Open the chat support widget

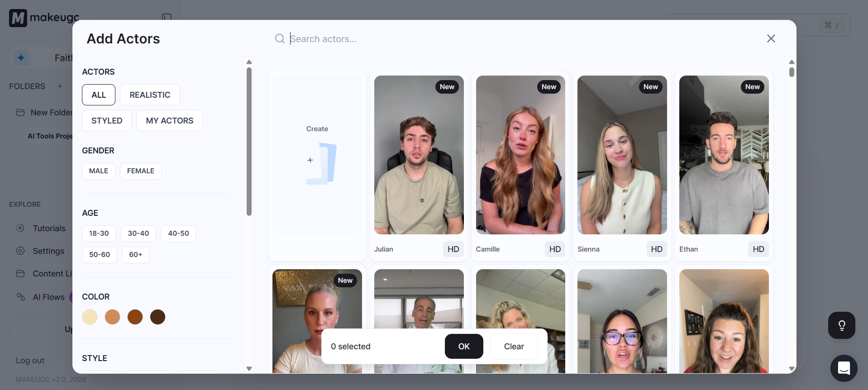[x=844, y=368]
